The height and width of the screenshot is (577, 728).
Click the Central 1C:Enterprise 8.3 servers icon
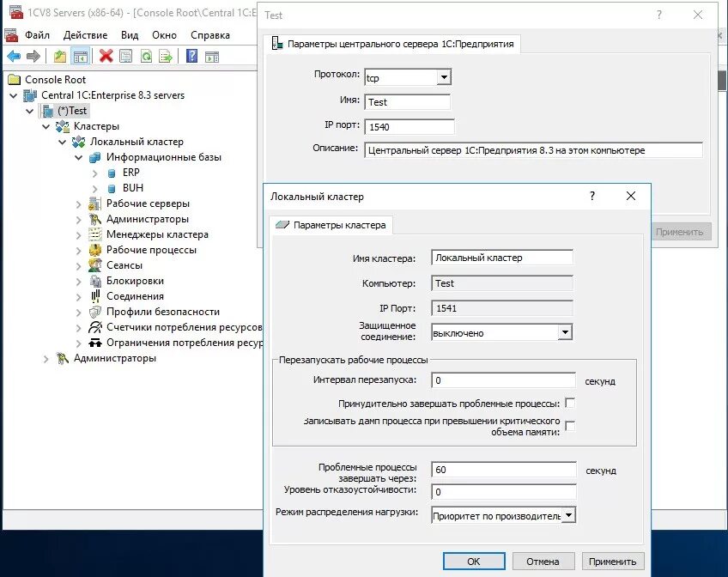click(x=30, y=95)
